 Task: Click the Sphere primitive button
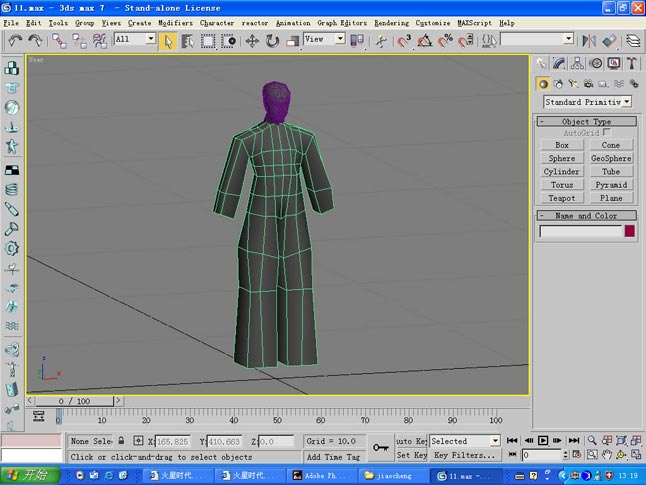562,158
